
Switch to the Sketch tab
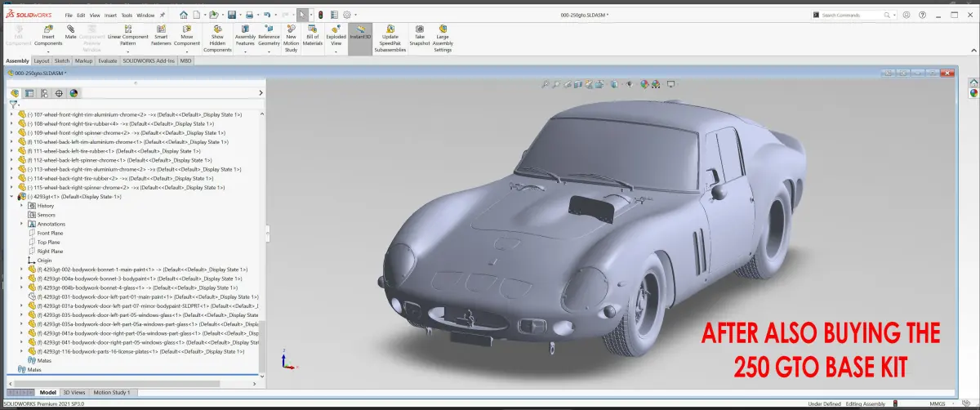coord(62,60)
